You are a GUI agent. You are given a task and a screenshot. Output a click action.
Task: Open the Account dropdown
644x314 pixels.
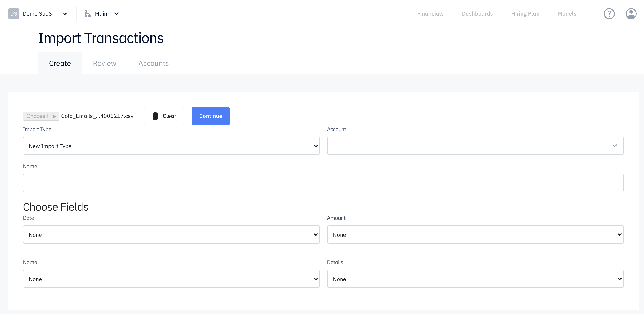475,146
